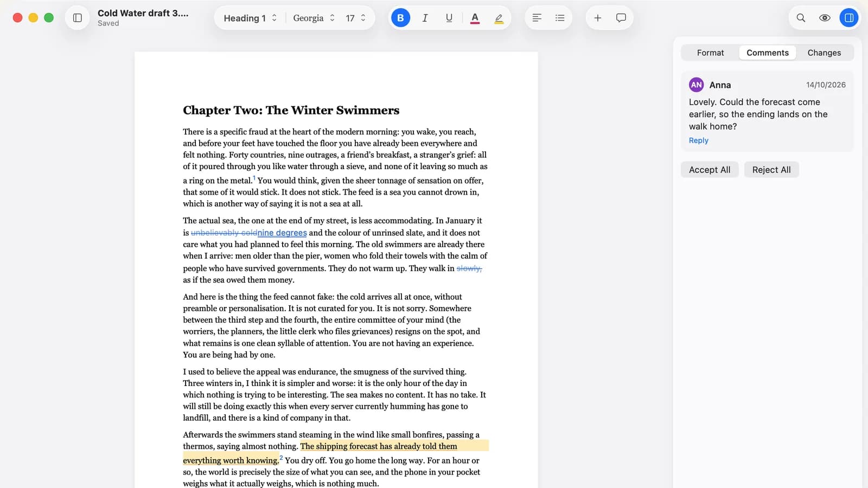Open the font size 17 stepper
Image resolution: width=868 pixels, height=488 pixels.
click(x=356, y=18)
